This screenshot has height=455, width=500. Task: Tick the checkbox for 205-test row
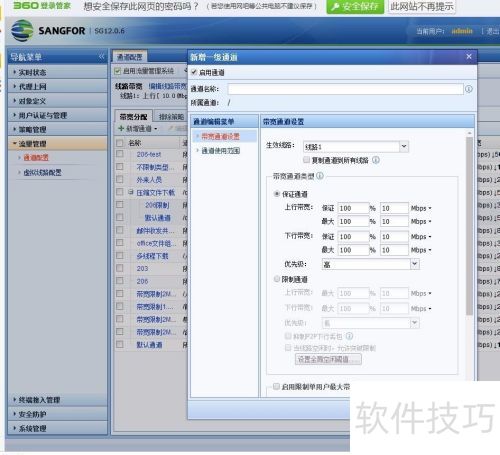(x=120, y=154)
